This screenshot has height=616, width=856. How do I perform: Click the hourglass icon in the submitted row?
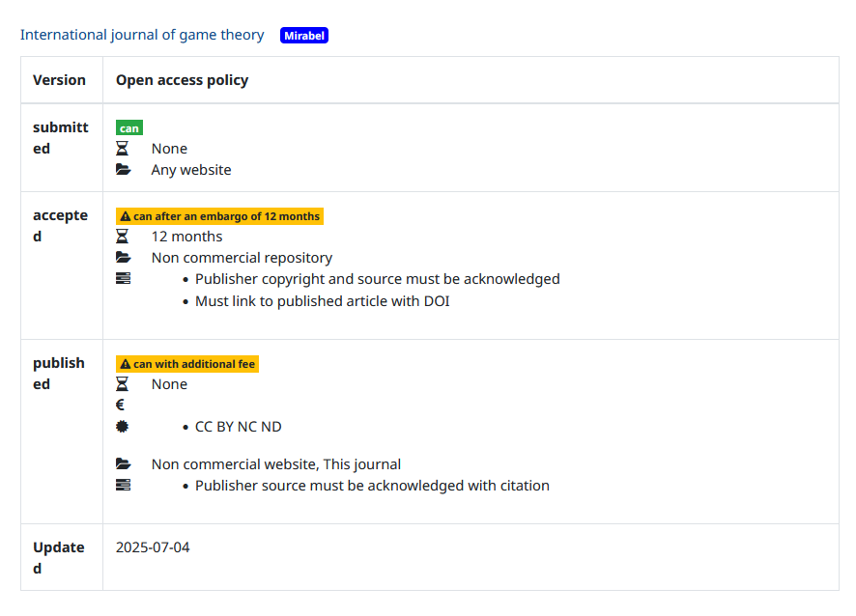123,149
